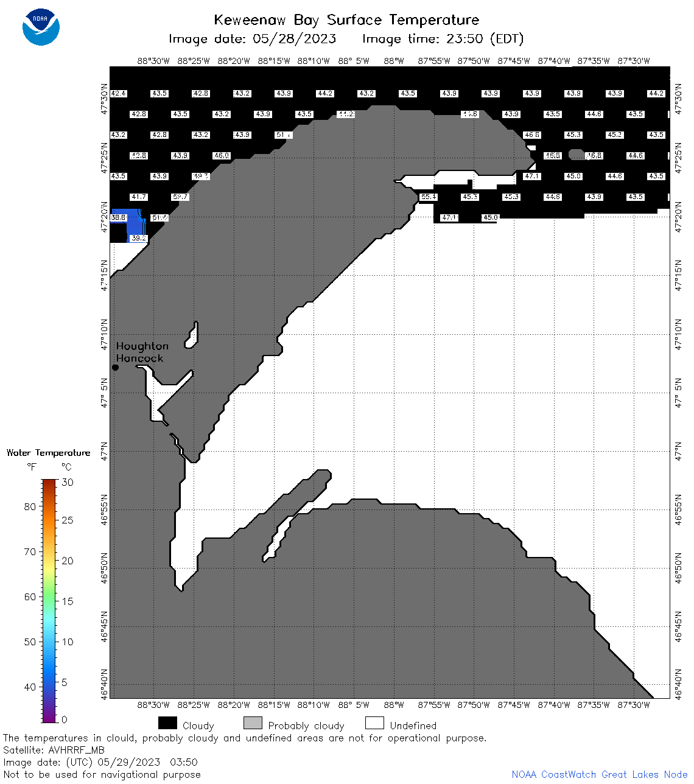This screenshot has height=784, width=694.
Task: Click the 46.8 temperature reading
Action: [x=594, y=155]
